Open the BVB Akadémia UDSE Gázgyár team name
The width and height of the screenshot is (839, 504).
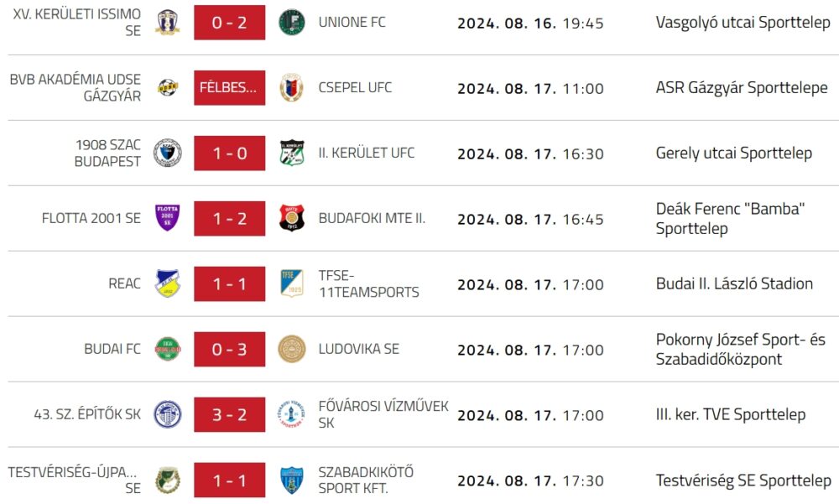coord(76,87)
